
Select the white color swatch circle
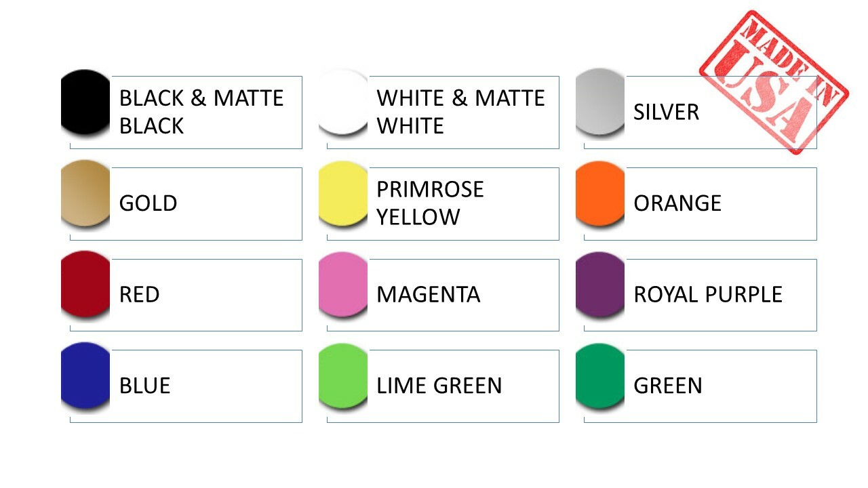click(x=343, y=102)
